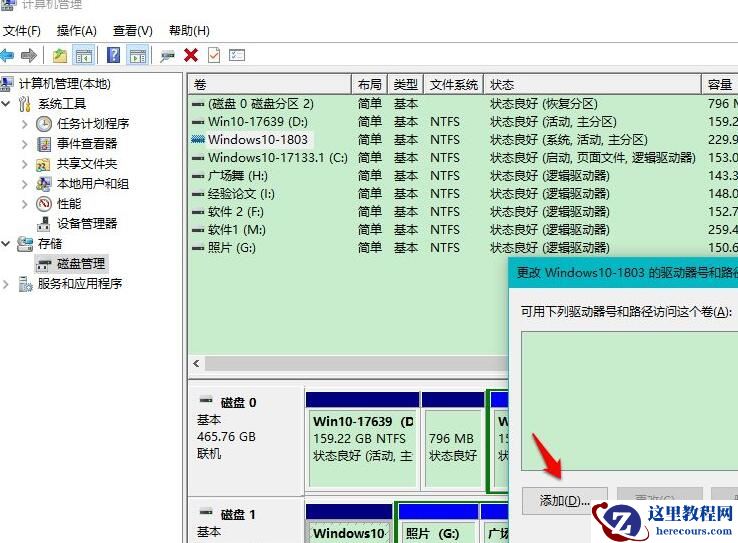The image size is (738, 543).
Task: Click the settings list toolbar icon
Action: coord(237,56)
